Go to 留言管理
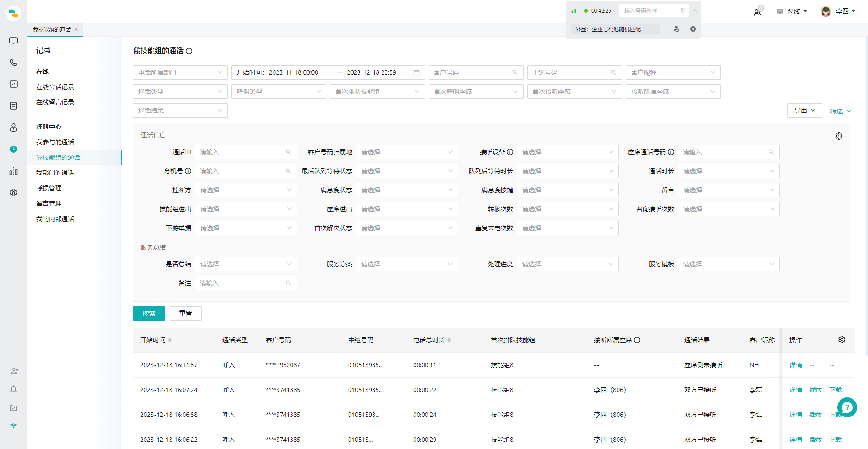Viewport: 868px width, 449px height. click(49, 203)
